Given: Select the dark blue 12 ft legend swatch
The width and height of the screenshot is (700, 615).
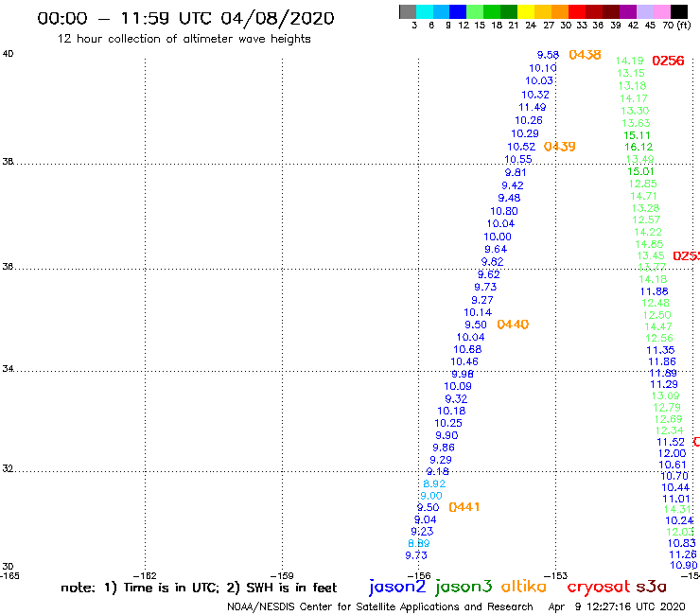Looking at the screenshot, I should tap(458, 11).
